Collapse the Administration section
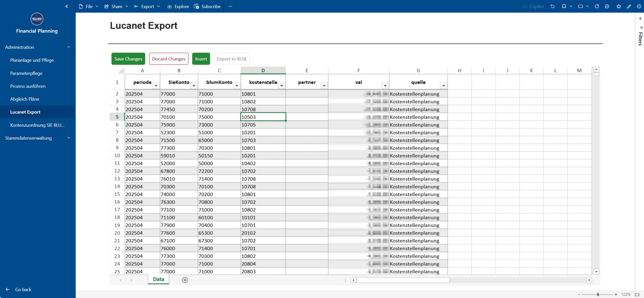Viewport: 644px width, 298px height. coord(69,47)
